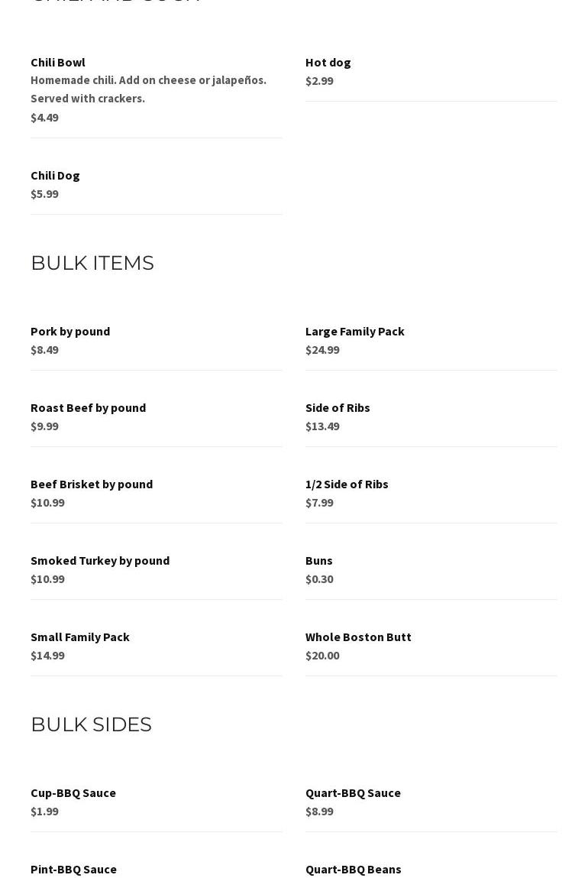
Task: Click the Quart-BBQ Sauce item
Action: (353, 792)
